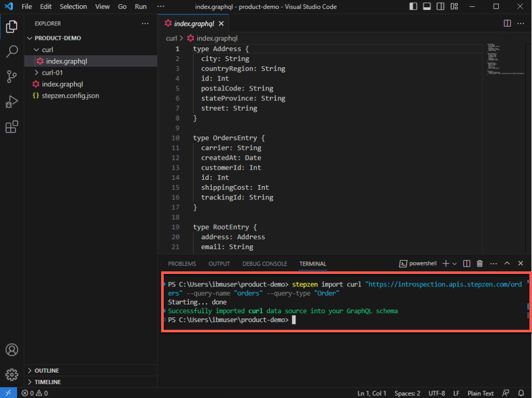Toggle the bottom panel layout button
Image resolution: width=532 pixels, height=398 pixels.
(427, 7)
